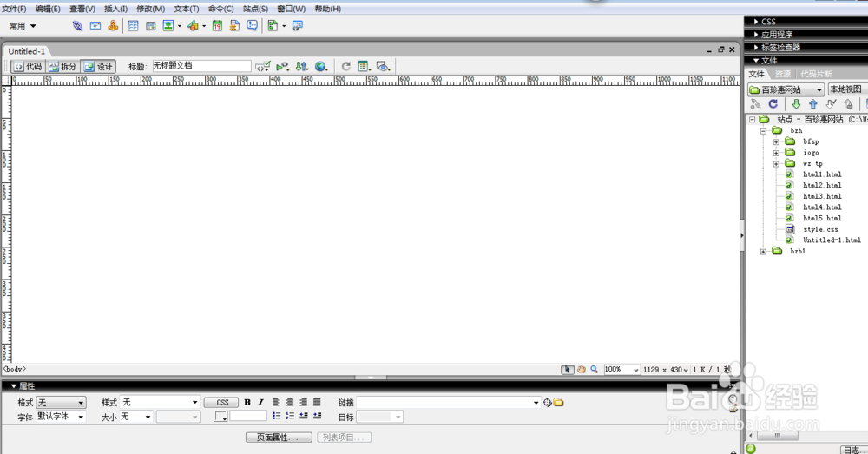Image resolution: width=868 pixels, height=454 pixels.
Task: Toggle Bold formatting button
Action: (x=247, y=403)
